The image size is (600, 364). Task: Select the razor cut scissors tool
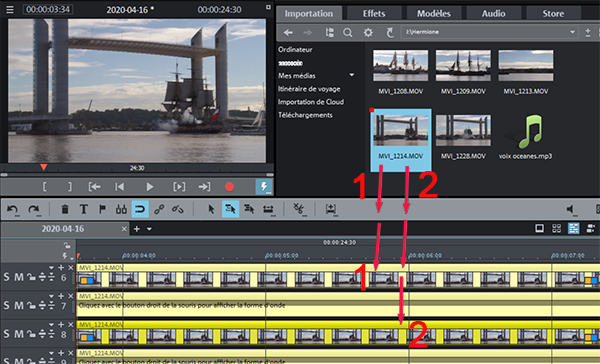[x=298, y=209]
